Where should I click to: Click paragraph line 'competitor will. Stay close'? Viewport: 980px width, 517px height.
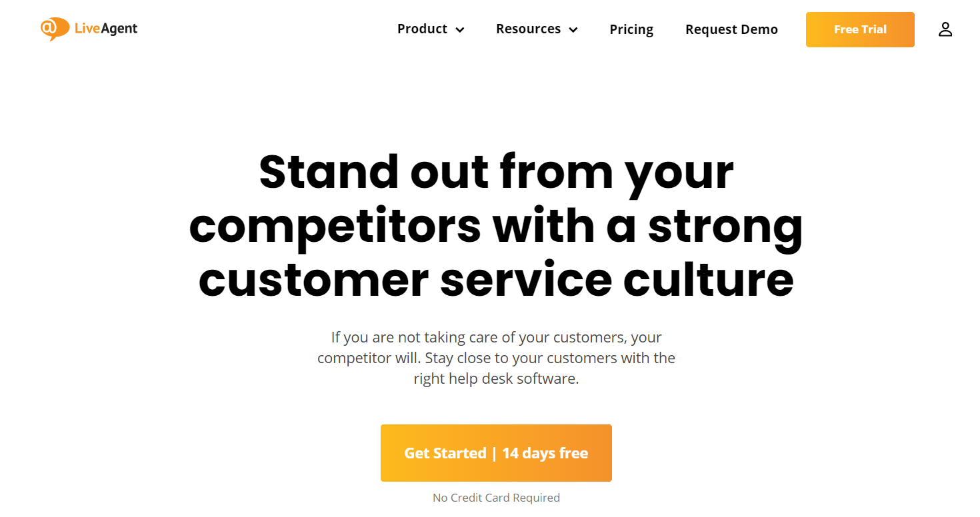point(496,358)
